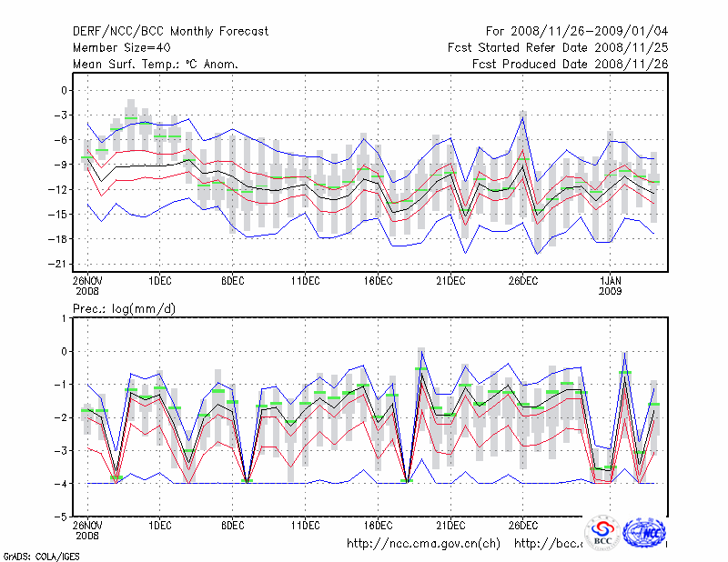Select the Member Size=40 label
Screen dimensions: 728x562
click(124, 47)
